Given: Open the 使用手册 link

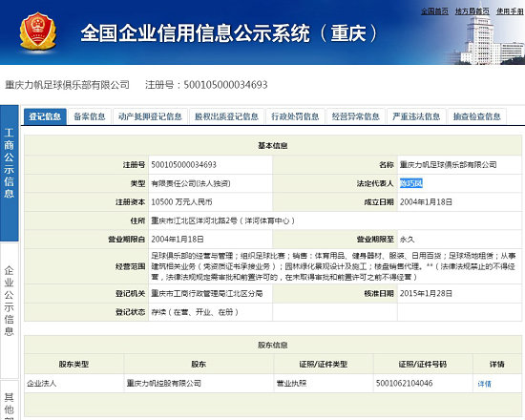Looking at the screenshot, I should (510, 11).
